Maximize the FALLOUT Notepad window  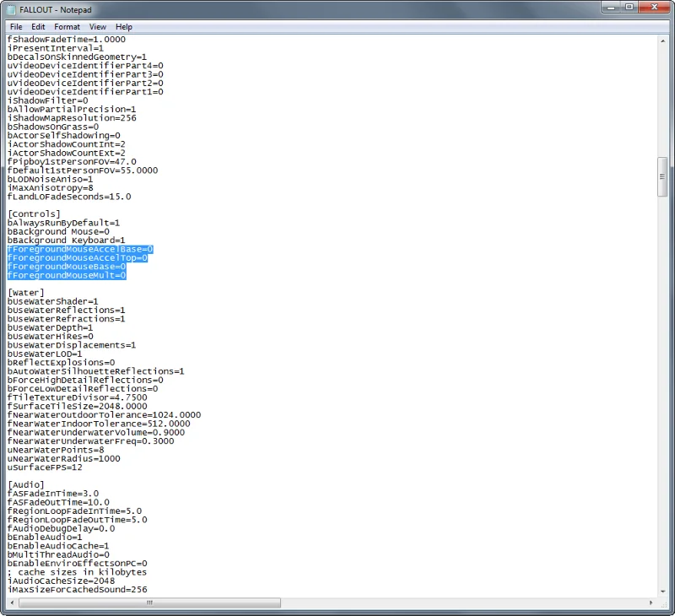629,8
